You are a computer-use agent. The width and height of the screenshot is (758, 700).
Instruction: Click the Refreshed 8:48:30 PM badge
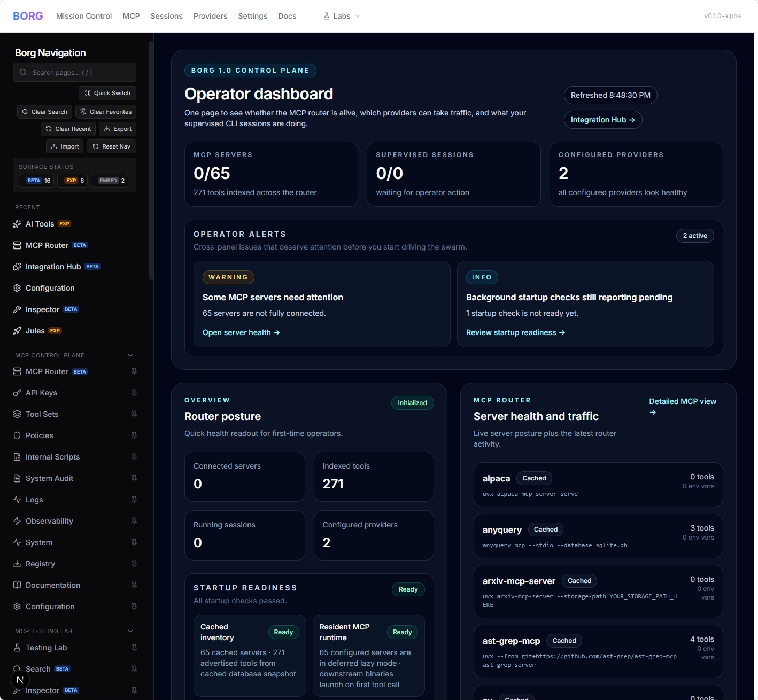[x=610, y=95]
